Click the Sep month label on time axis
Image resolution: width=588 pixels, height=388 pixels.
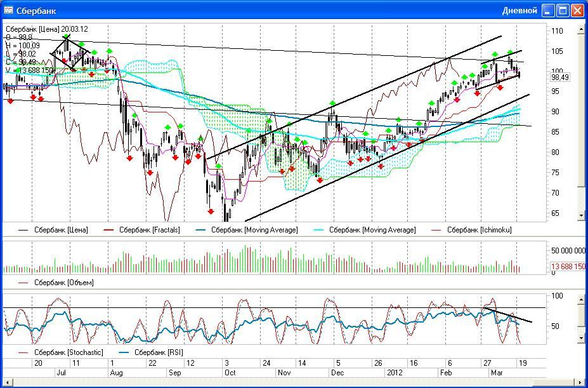pyautogui.click(x=174, y=373)
